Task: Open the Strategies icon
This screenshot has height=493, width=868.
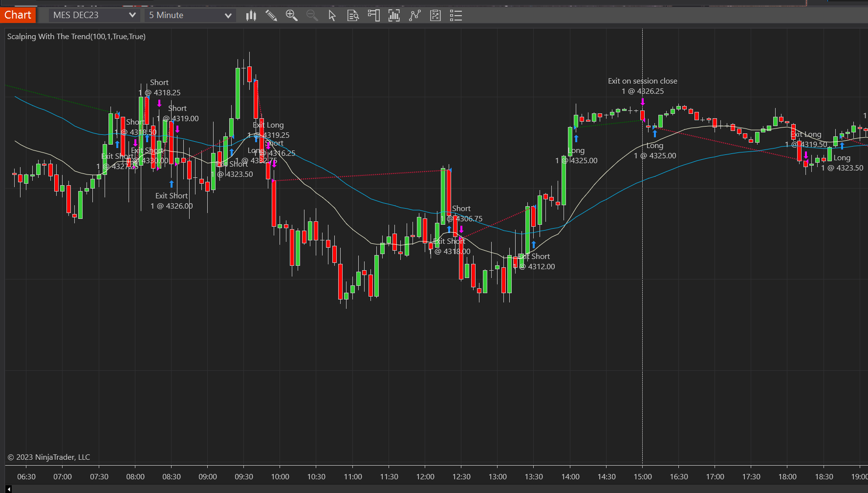Action: (435, 16)
